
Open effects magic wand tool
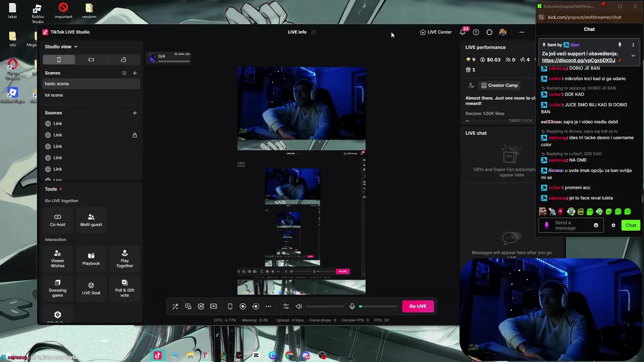pos(175,306)
